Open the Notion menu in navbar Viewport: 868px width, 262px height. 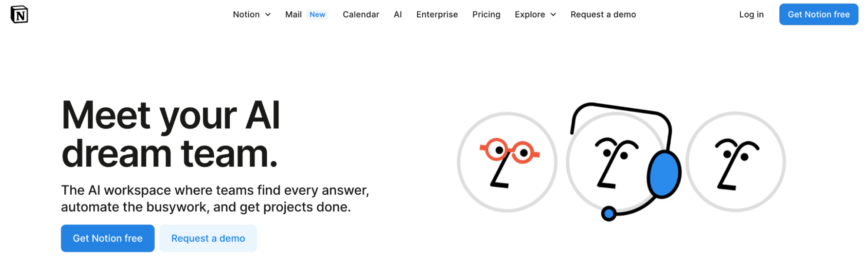point(252,14)
